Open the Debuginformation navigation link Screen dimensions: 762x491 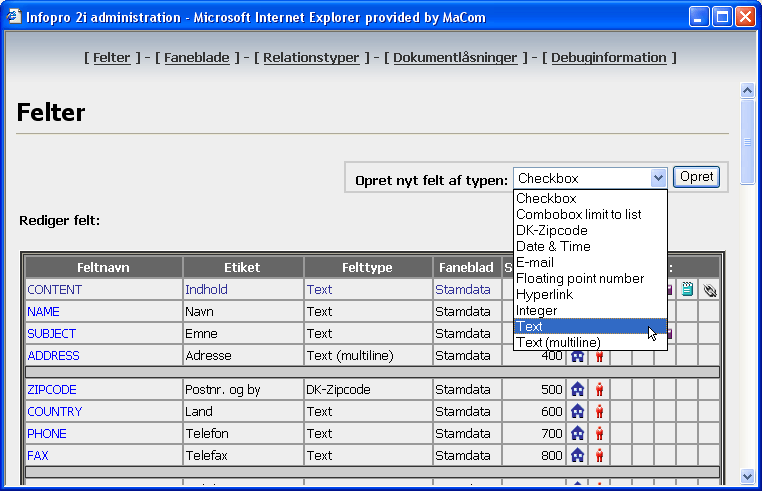(608, 57)
